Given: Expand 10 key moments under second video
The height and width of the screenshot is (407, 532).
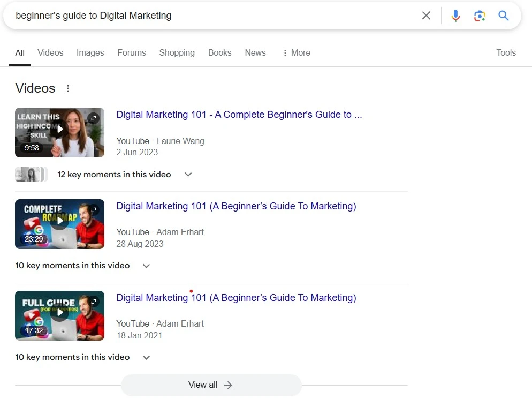Looking at the screenshot, I should pyautogui.click(x=146, y=266).
